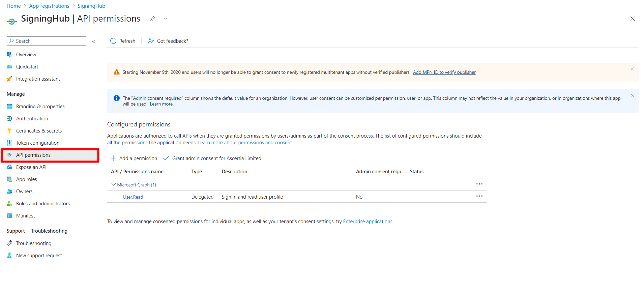
Task: Click the Got feedback? button label
Action: pos(172,41)
